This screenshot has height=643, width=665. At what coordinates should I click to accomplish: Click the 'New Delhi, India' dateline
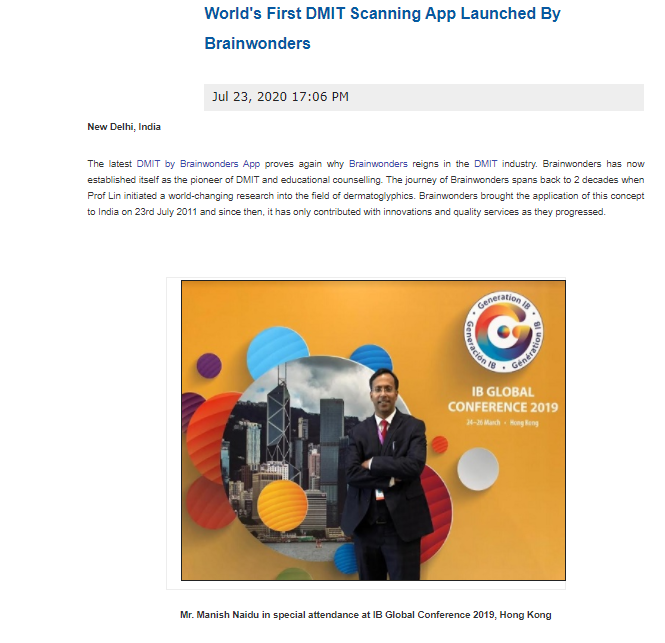[124, 127]
